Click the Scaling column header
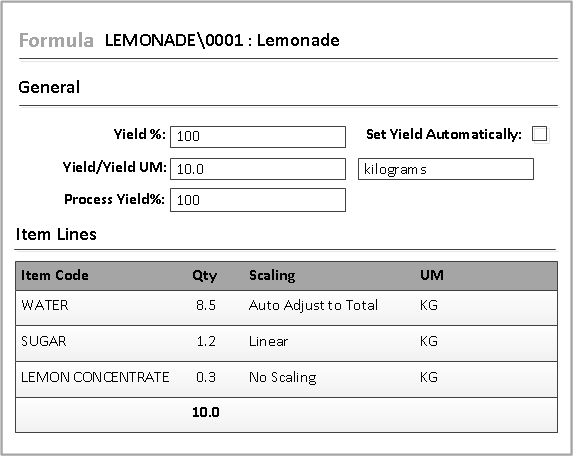The image size is (573, 456). pos(272,275)
